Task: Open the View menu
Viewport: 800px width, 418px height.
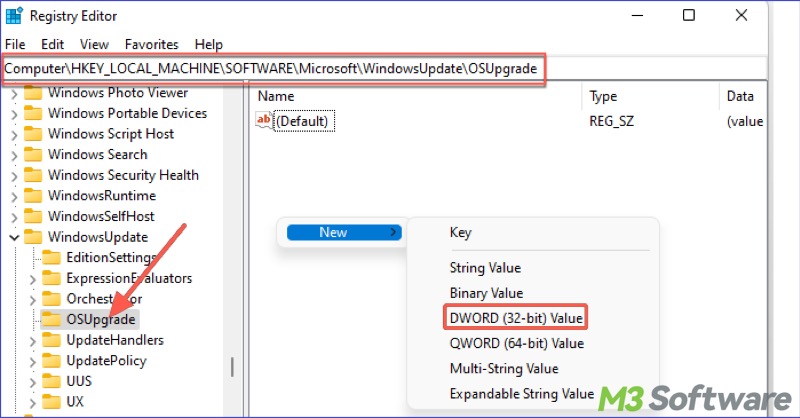Action: (x=94, y=44)
